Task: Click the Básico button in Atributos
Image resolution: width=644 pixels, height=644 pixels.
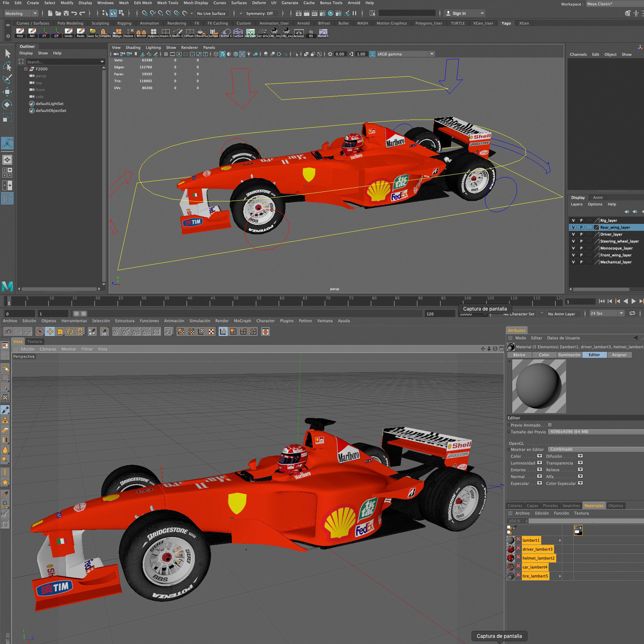Action: point(519,355)
